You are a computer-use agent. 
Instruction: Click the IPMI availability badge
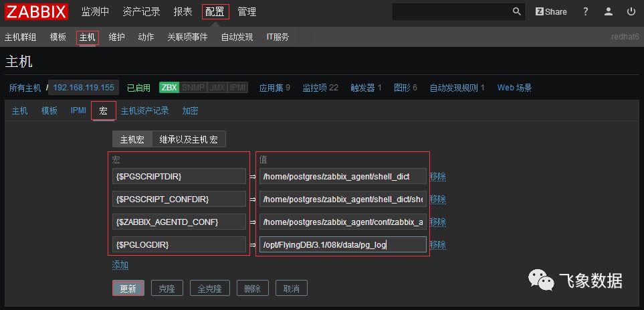[237, 88]
